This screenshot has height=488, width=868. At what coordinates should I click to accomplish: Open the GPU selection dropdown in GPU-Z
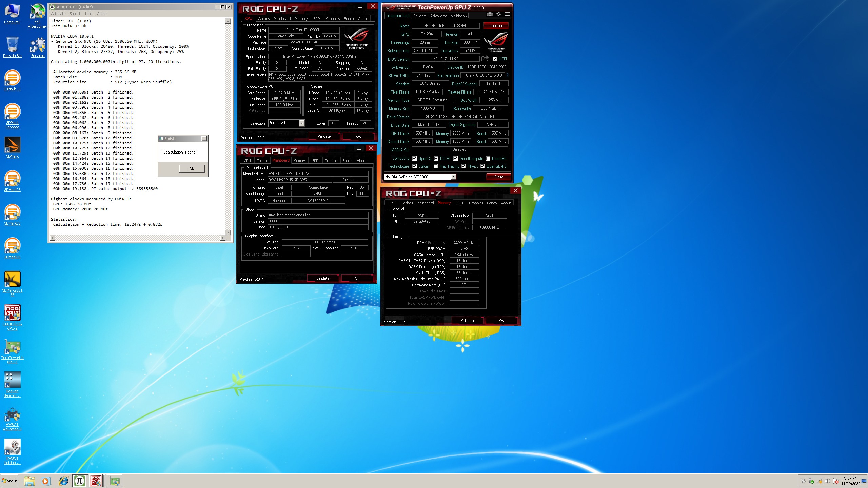coord(453,177)
